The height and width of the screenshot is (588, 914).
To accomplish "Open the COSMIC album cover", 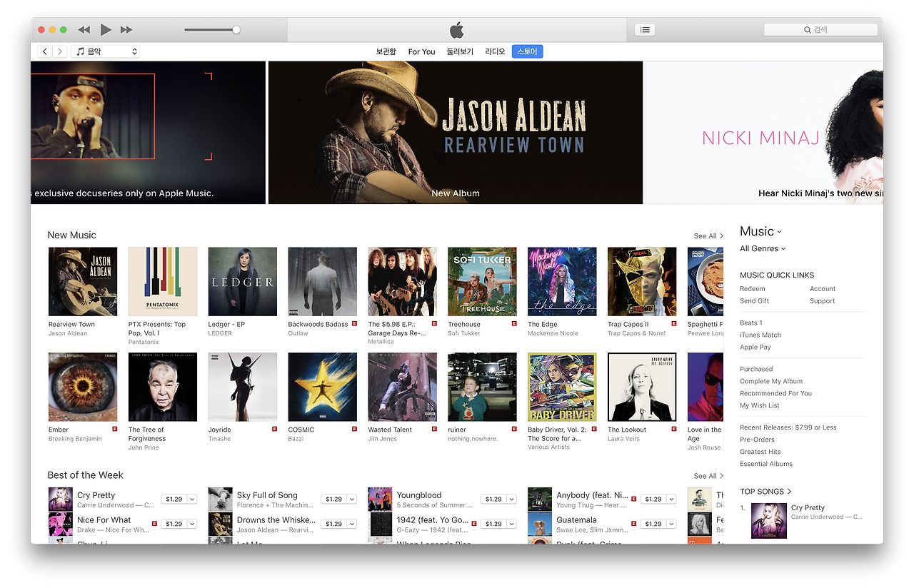I will (323, 387).
